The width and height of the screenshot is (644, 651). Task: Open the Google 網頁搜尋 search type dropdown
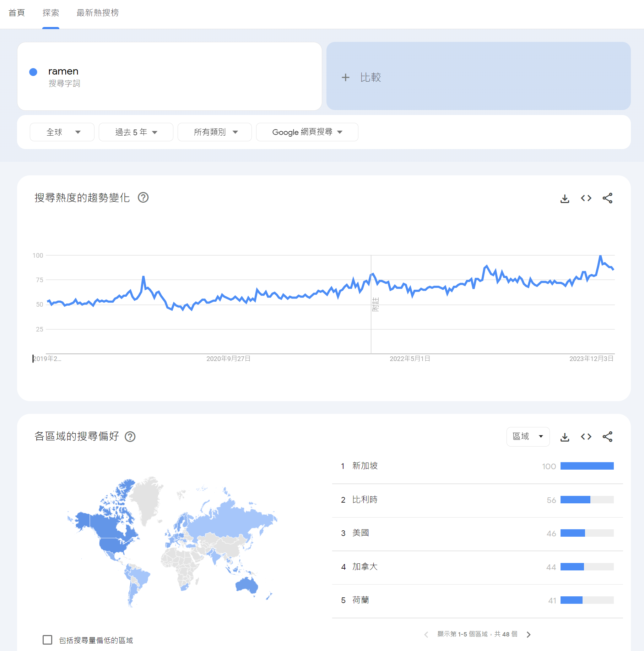pyautogui.click(x=307, y=132)
